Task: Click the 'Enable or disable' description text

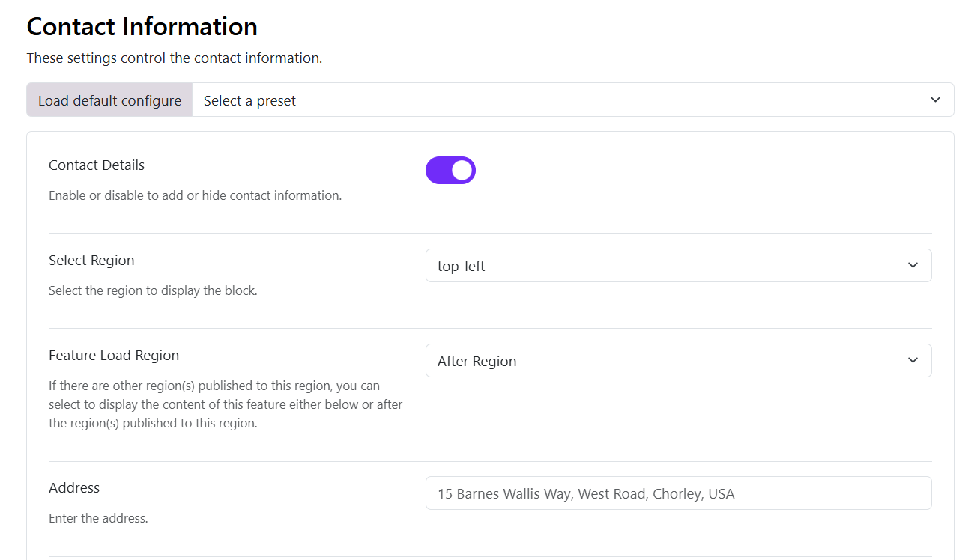Action: click(x=195, y=195)
